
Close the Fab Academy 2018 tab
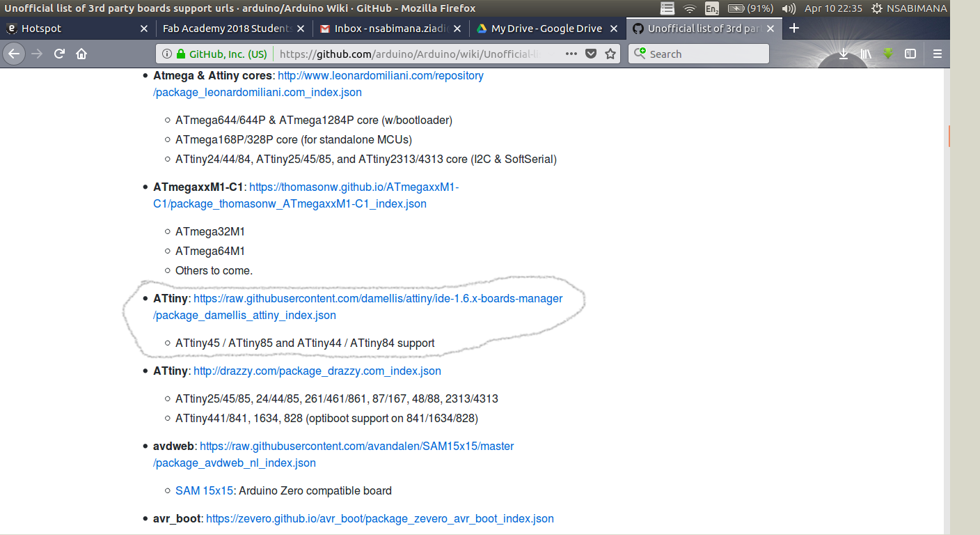tap(301, 29)
